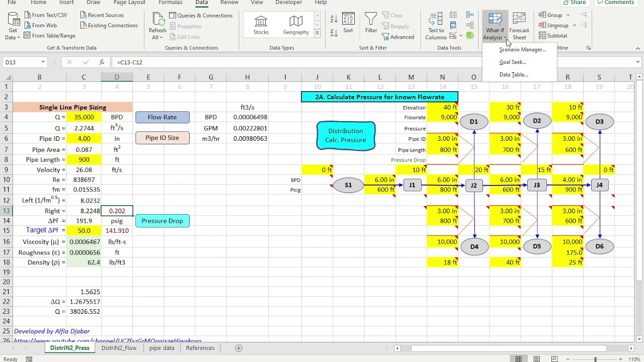
Task: Click the Subtotal button
Action: click(553, 36)
